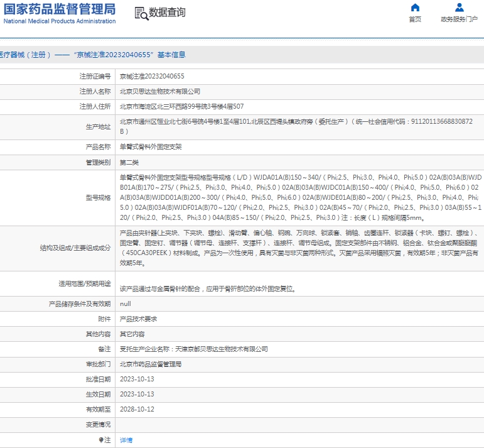Screen dimensions: 484x448
Task: Click the 数据查询 heading text
Action: (167, 13)
